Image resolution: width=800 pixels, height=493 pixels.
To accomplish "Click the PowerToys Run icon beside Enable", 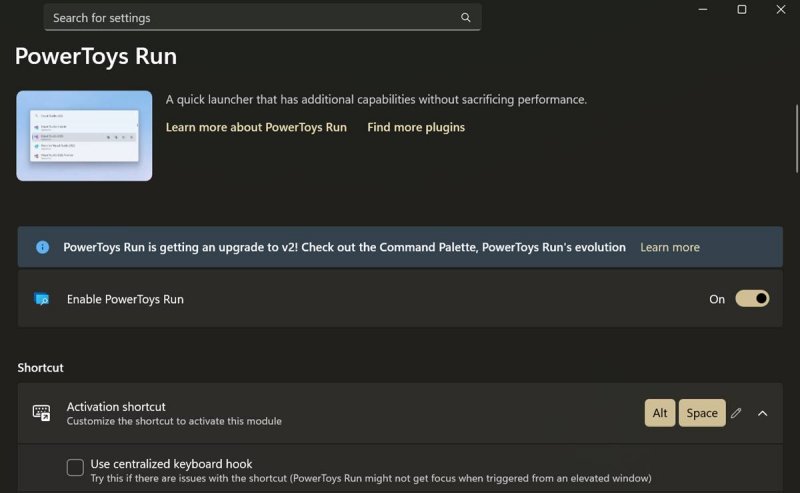I will click(x=42, y=299).
